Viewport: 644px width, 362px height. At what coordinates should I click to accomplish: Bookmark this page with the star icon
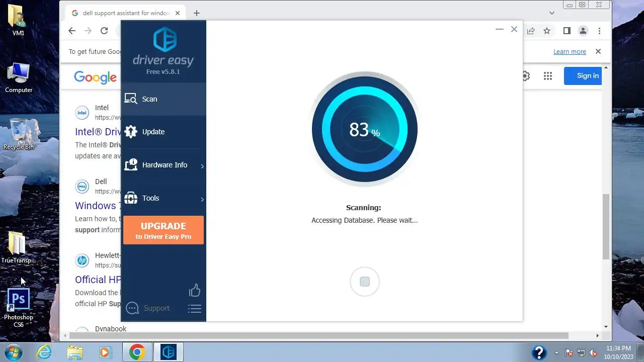pos(547,31)
